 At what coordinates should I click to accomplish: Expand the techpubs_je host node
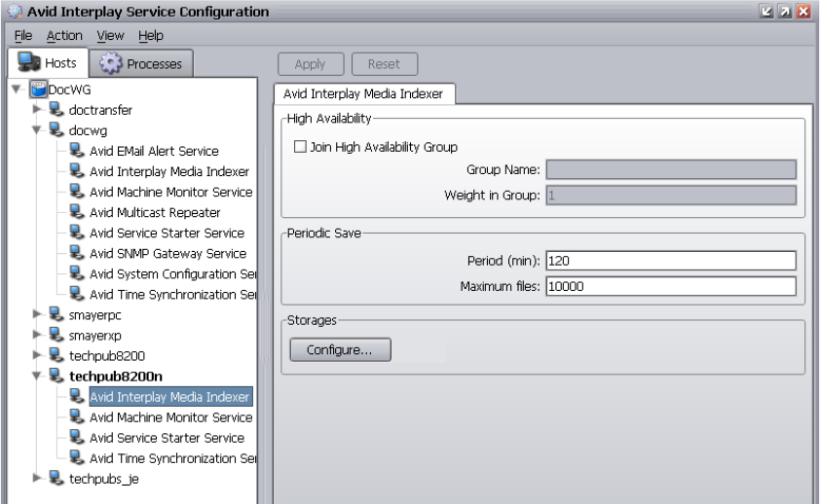pos(37,478)
